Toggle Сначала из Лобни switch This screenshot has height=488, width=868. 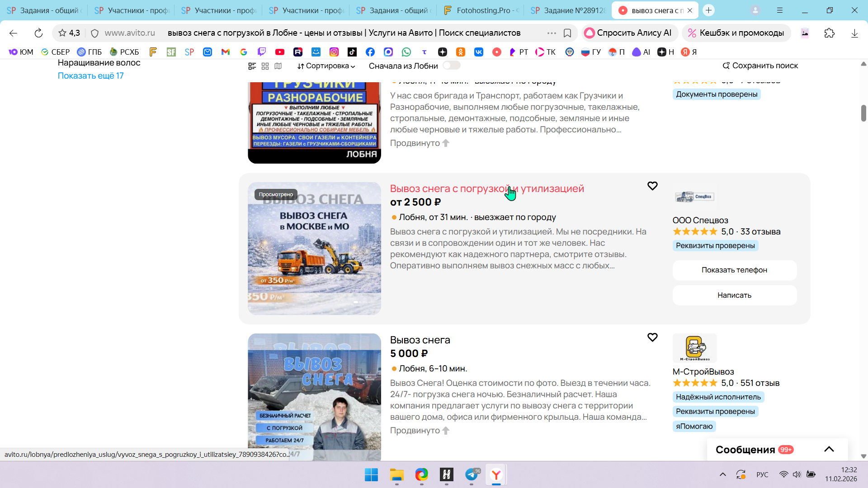pos(451,66)
